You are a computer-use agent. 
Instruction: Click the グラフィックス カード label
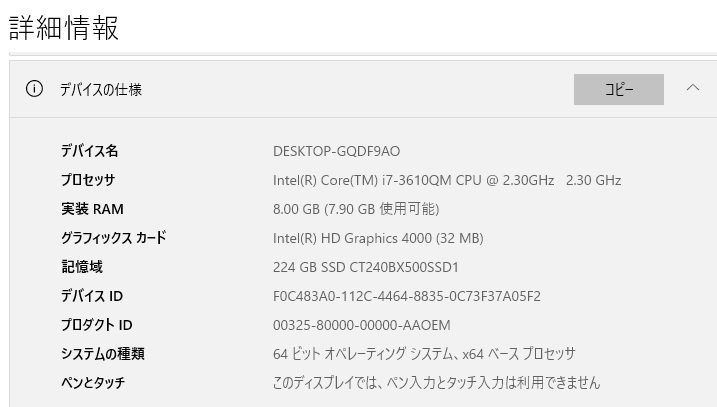click(113, 238)
